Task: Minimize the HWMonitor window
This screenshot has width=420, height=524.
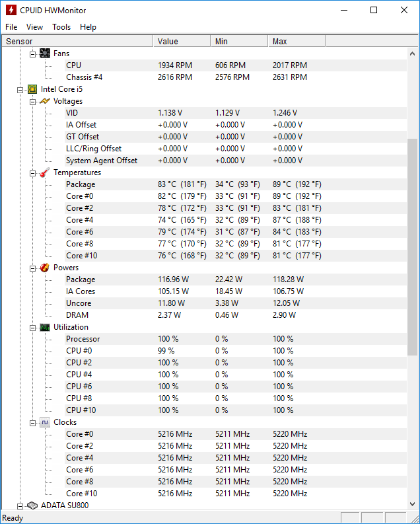Action: [344, 10]
